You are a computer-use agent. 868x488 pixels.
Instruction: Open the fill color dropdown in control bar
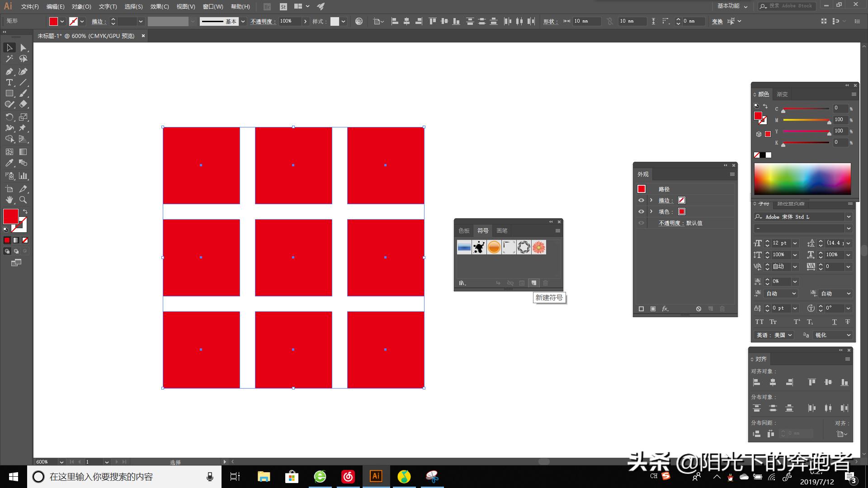(x=62, y=21)
